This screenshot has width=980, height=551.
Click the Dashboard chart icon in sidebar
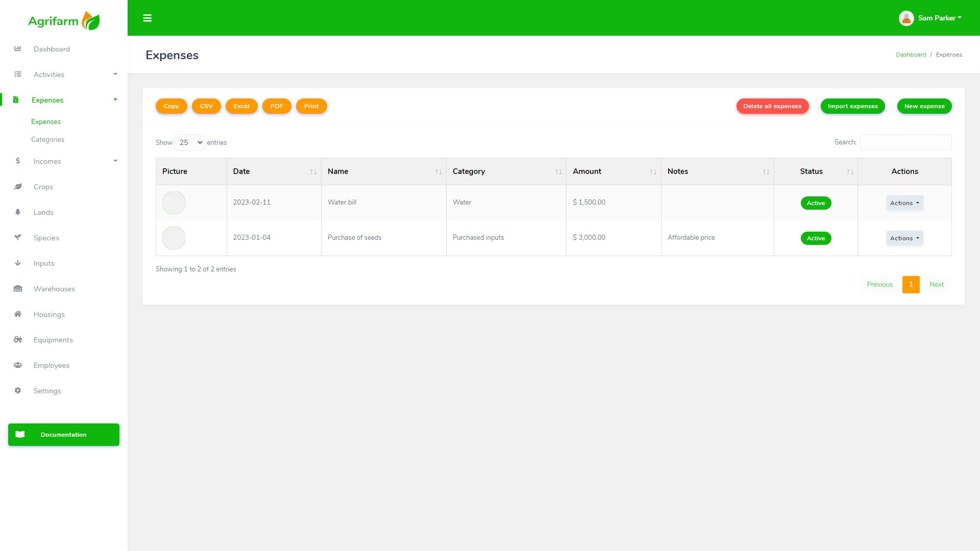pyautogui.click(x=18, y=49)
